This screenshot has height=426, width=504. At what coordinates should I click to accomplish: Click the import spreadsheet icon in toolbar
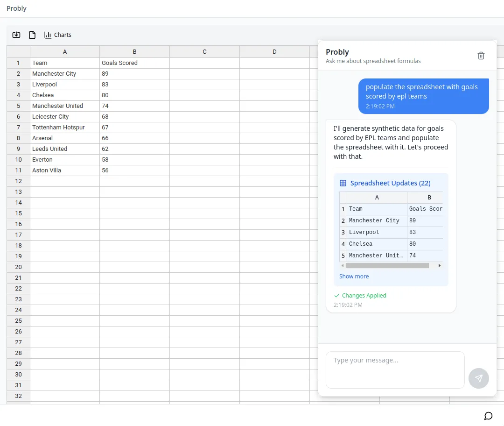click(x=16, y=35)
